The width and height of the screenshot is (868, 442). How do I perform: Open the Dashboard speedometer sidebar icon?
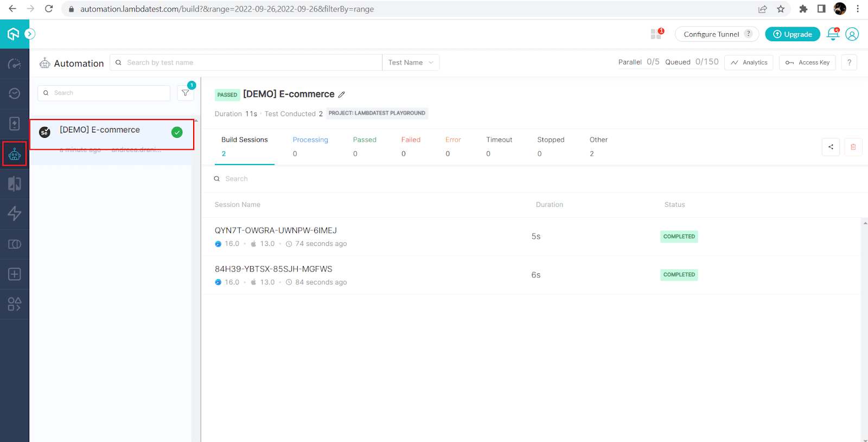tap(15, 64)
